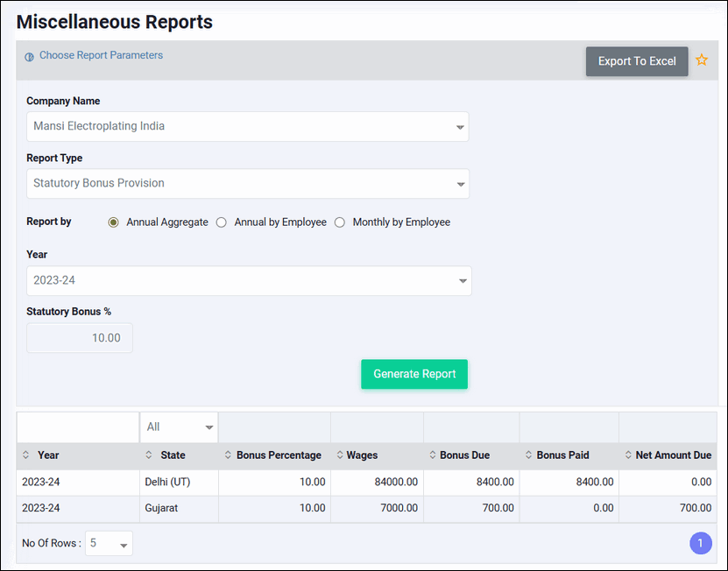The image size is (728, 571).
Task: Expand the Report Type dropdown
Action: coord(247,184)
